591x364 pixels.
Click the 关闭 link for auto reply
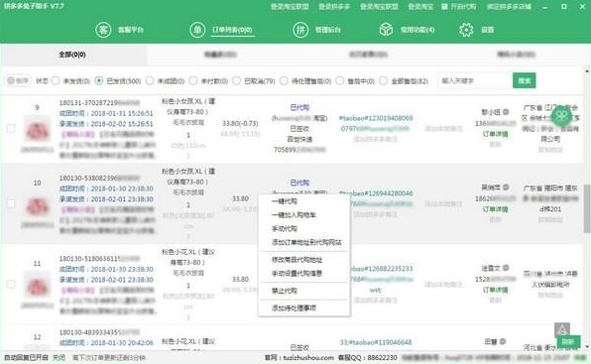point(59,357)
